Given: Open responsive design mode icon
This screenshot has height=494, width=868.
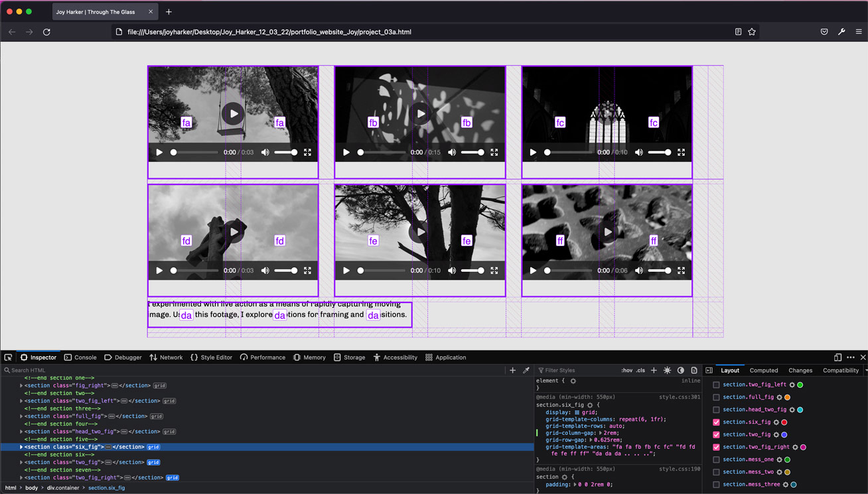Looking at the screenshot, I should point(837,357).
